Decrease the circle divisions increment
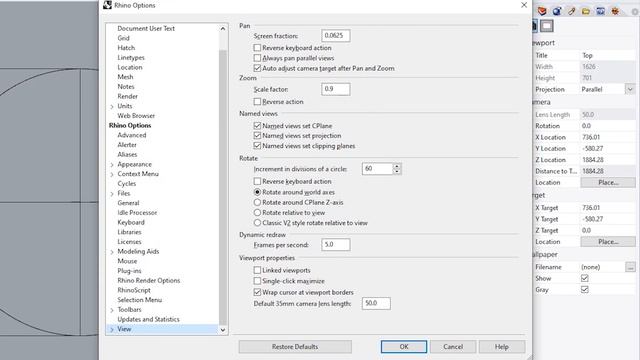Viewport: 640px width, 360px height. [397, 171]
